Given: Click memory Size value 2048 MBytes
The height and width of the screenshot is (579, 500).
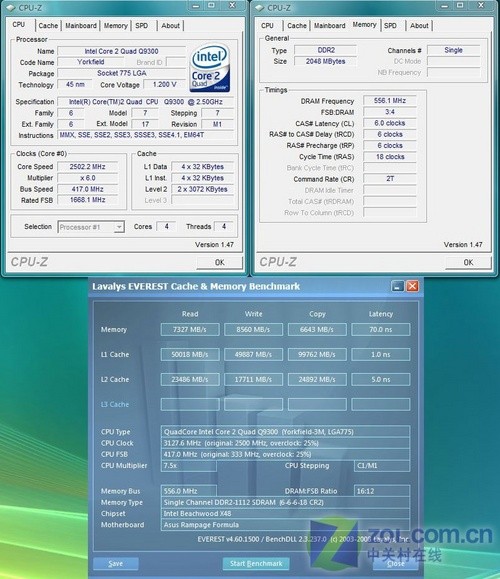Looking at the screenshot, I should [x=326, y=61].
